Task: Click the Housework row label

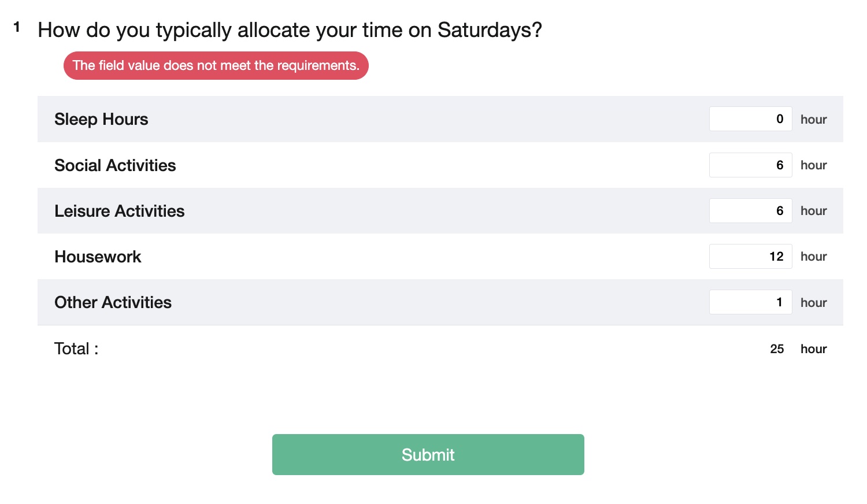Action: tap(98, 257)
